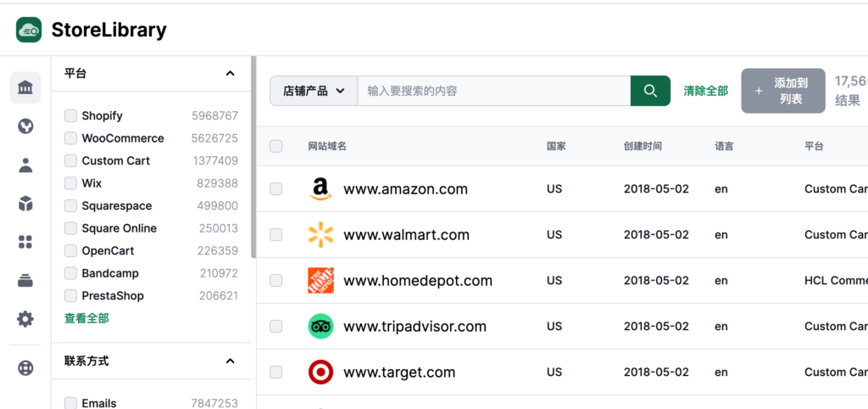The image size is (868, 409).
Task: Click the Emails count 7847253
Action: point(214,403)
